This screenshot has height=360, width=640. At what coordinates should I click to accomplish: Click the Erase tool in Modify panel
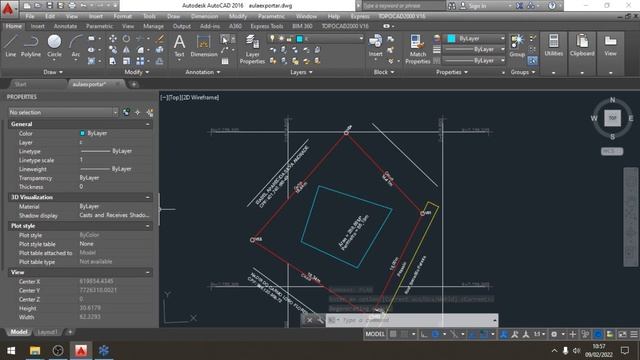[160, 38]
